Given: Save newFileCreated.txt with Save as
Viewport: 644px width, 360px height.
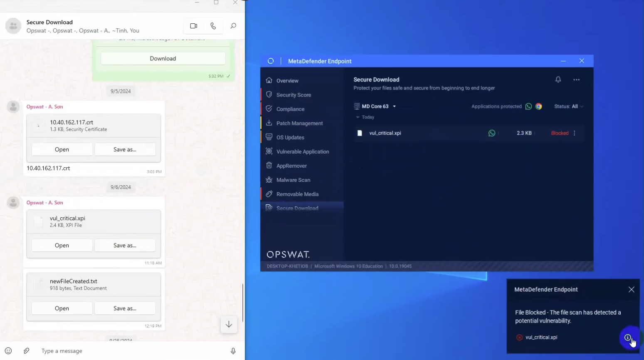Looking at the screenshot, I should pos(125,308).
